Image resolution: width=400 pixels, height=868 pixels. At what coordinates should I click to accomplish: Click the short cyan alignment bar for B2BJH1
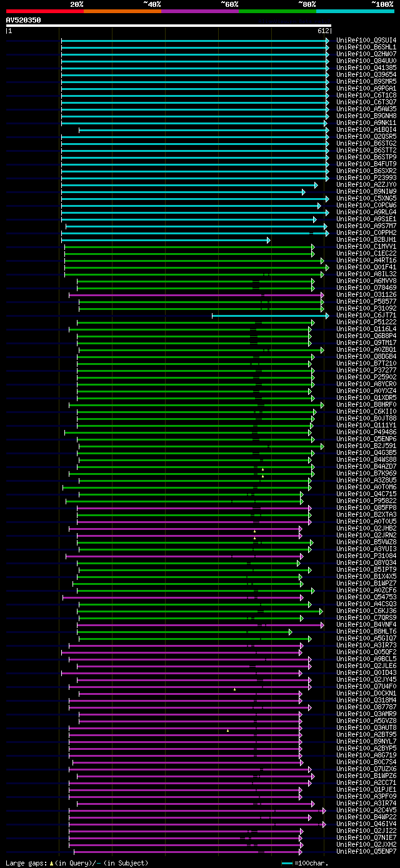(x=166, y=240)
